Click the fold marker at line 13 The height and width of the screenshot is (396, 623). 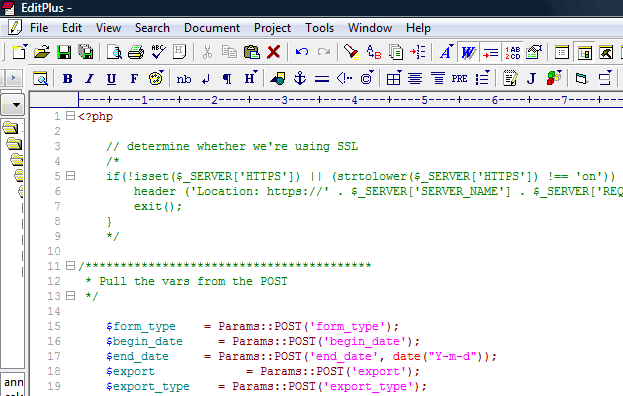(70, 296)
